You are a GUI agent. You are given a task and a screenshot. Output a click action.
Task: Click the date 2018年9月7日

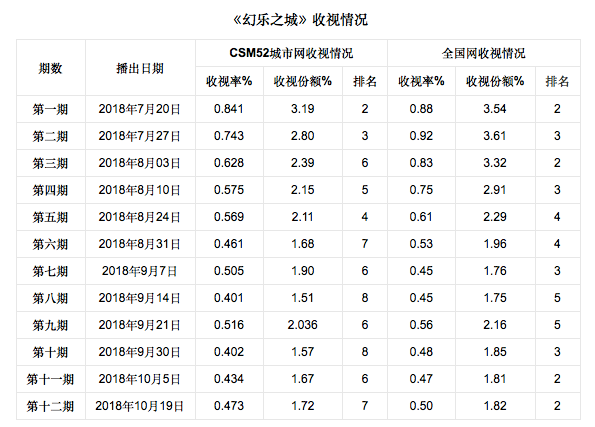coord(140,271)
